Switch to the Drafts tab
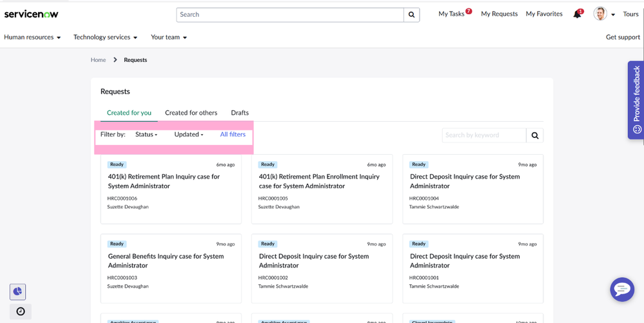 (240, 113)
